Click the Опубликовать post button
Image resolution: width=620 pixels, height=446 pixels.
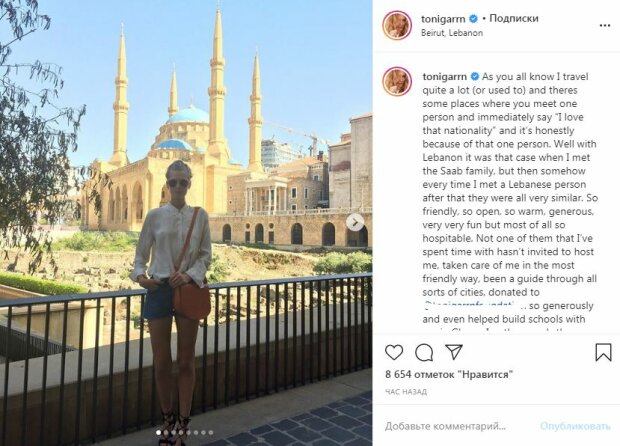tap(575, 426)
